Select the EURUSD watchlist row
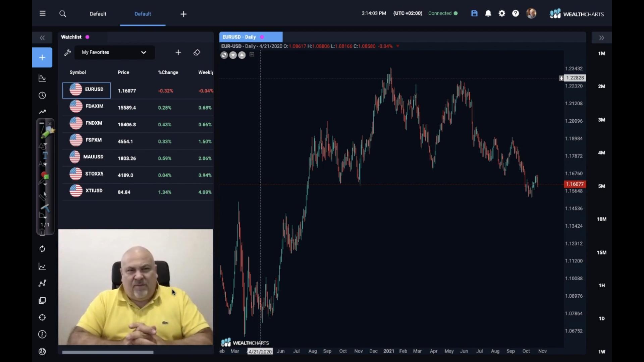 click(138, 90)
